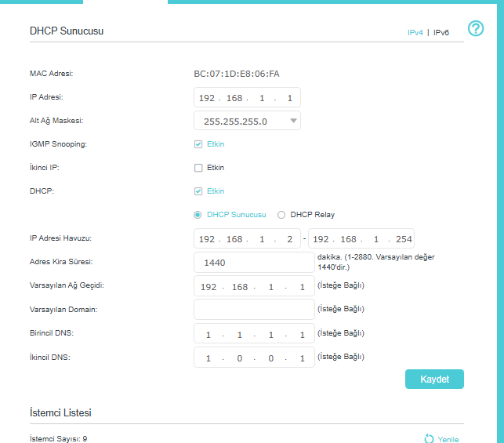Click the empty Varsayılan Domain field
The width and height of the screenshot is (504, 443).
tap(254, 309)
